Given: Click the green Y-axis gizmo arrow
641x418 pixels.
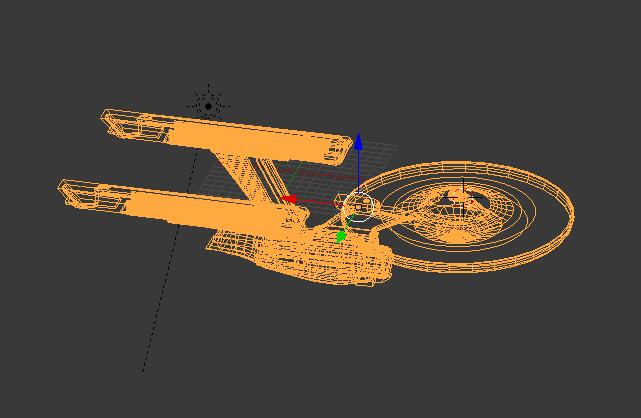Looking at the screenshot, I should pyautogui.click(x=341, y=236).
